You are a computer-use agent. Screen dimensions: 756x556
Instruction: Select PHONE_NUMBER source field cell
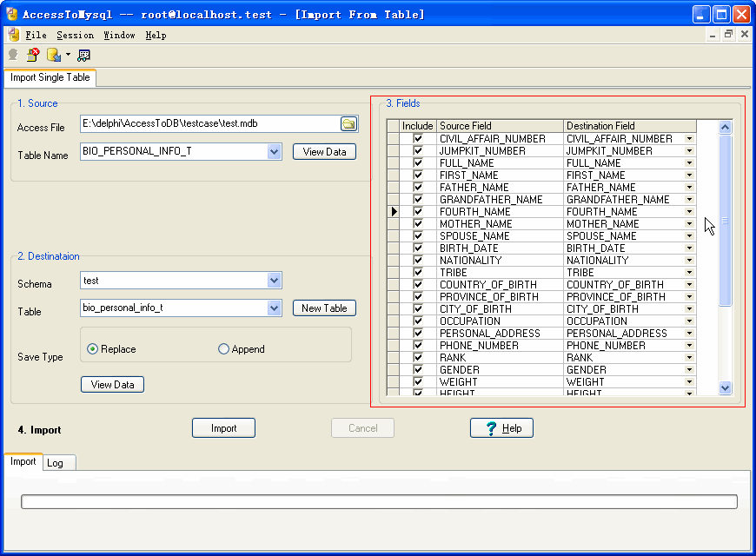point(500,345)
